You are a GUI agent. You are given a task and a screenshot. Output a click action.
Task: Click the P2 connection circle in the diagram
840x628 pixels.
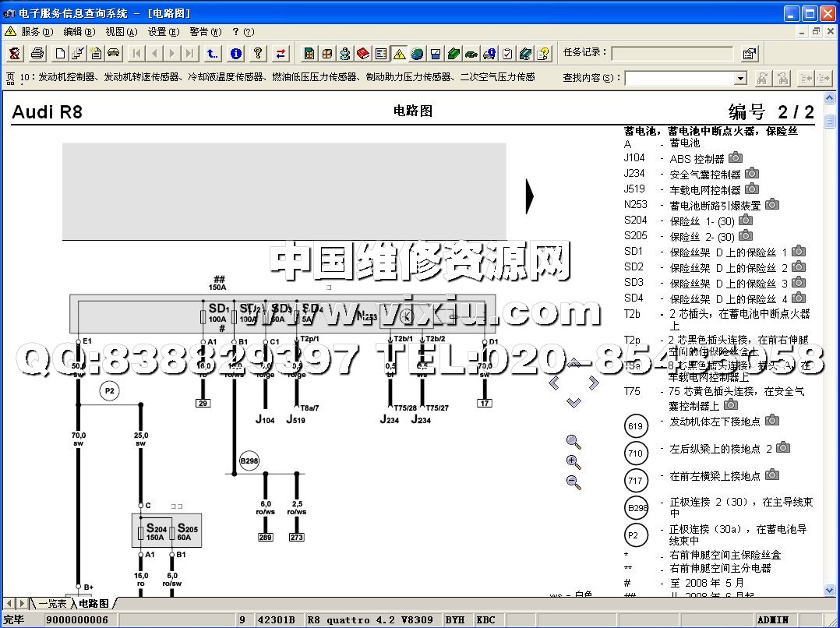click(x=110, y=391)
